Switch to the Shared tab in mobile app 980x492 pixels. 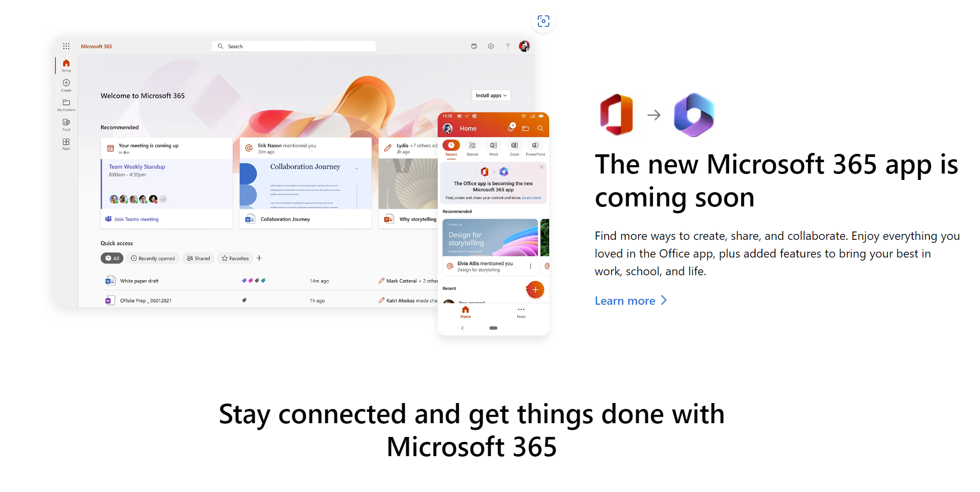472,148
